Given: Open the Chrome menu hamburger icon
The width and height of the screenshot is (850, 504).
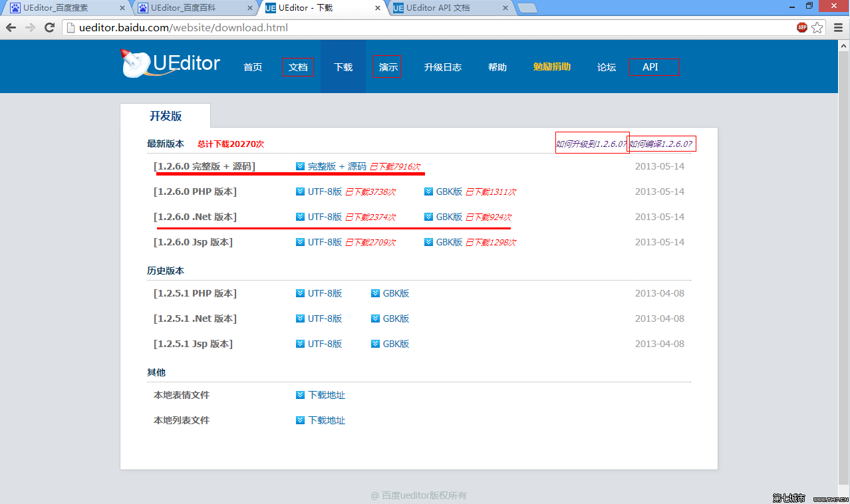Looking at the screenshot, I should tap(837, 28).
